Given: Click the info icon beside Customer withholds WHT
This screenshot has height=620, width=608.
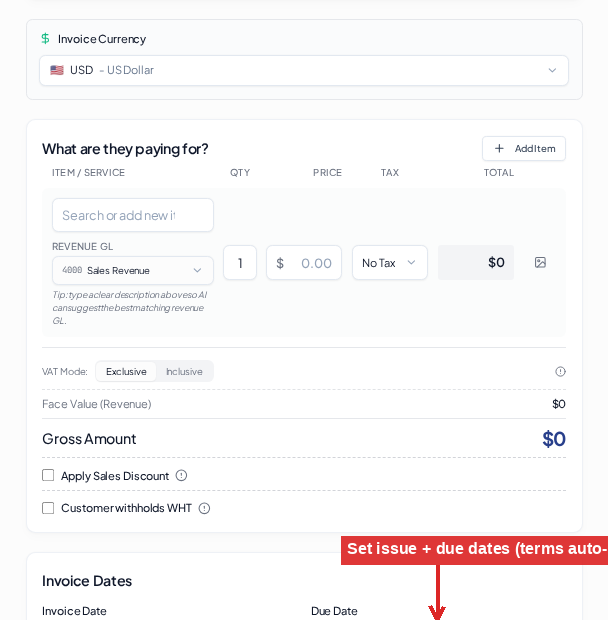Looking at the screenshot, I should tap(204, 508).
